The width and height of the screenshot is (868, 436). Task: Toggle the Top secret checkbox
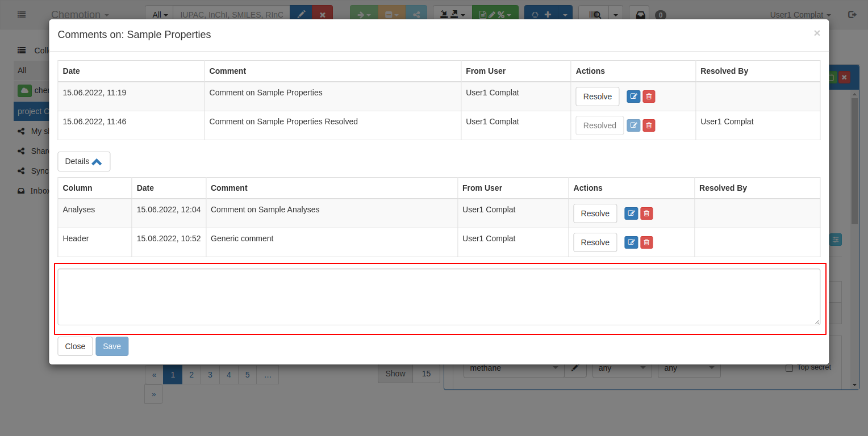[x=789, y=368]
